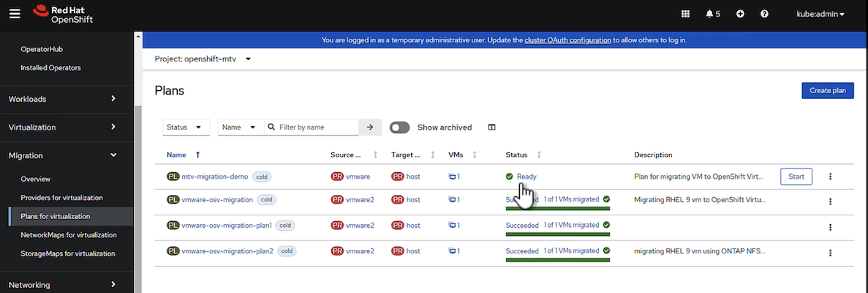Open the Status filter dropdown
This screenshot has height=293, width=868.
click(186, 127)
